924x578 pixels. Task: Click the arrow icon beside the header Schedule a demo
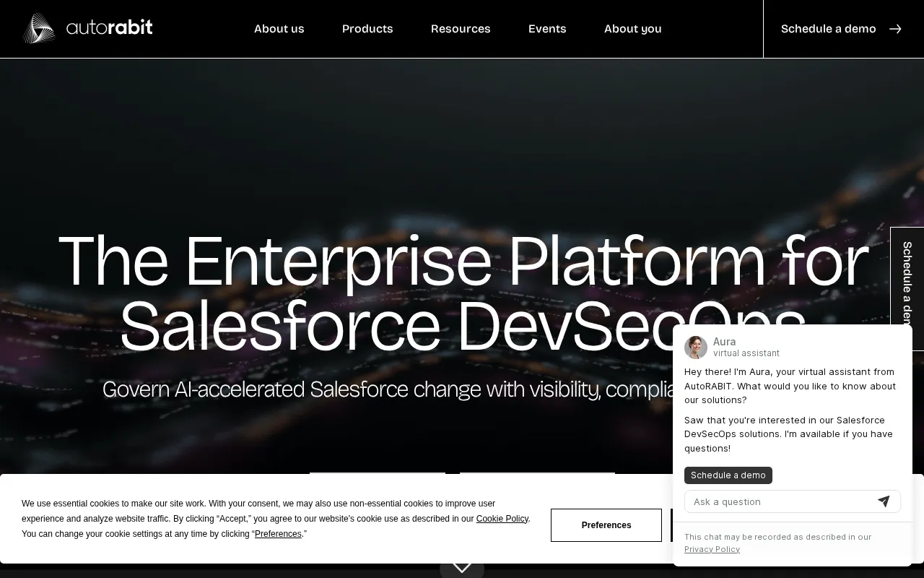click(x=895, y=29)
